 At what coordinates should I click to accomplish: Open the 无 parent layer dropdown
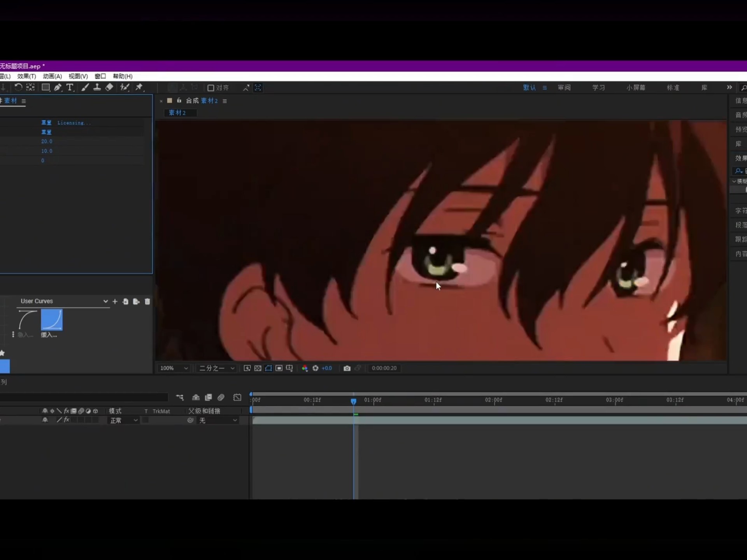pos(218,420)
